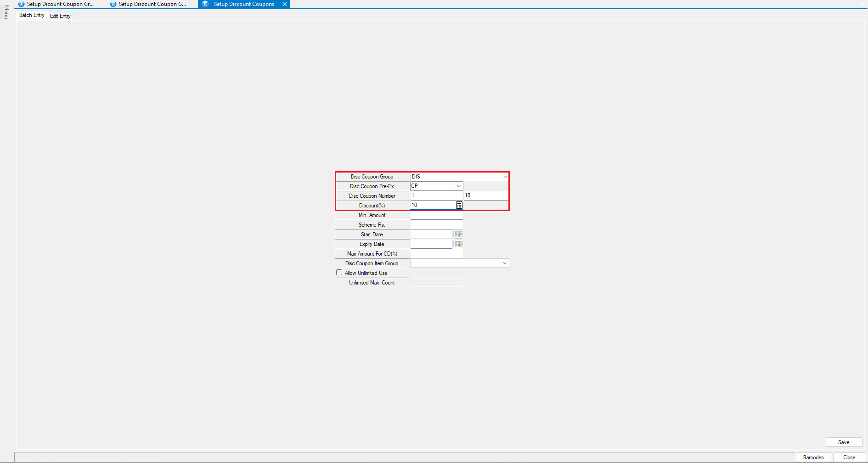Open calendar picker for Start Date
This screenshot has height=463, width=868.
[458, 234]
